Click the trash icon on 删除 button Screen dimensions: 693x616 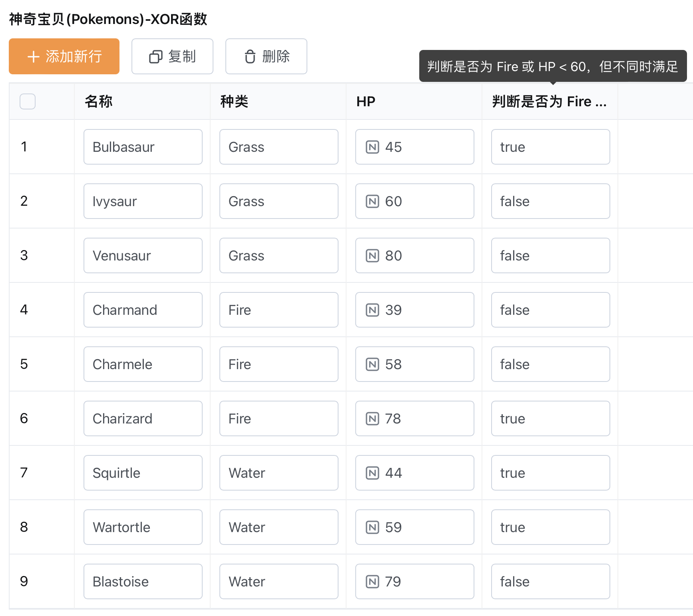[250, 57]
